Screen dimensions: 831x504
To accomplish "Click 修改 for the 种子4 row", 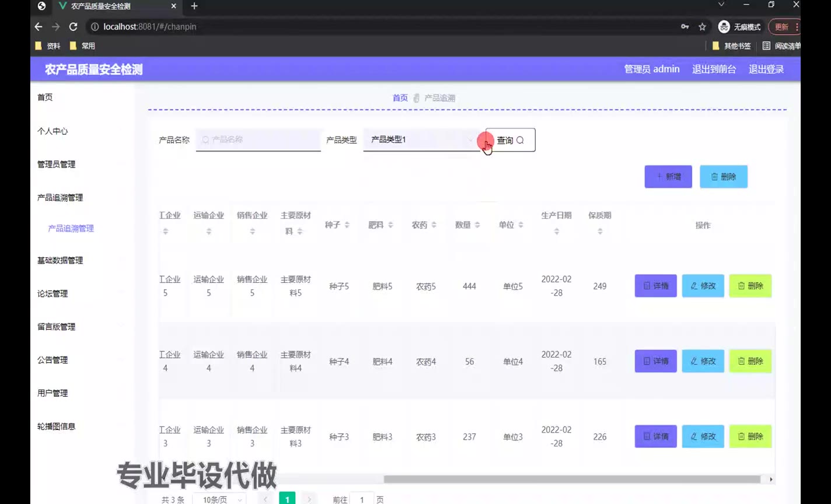I will [703, 361].
